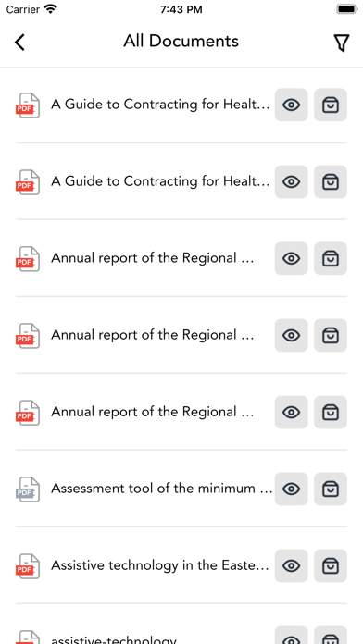The height and width of the screenshot is (644, 363).
Task: Select grey PDF icon of Assessment tool
Action: (28, 489)
